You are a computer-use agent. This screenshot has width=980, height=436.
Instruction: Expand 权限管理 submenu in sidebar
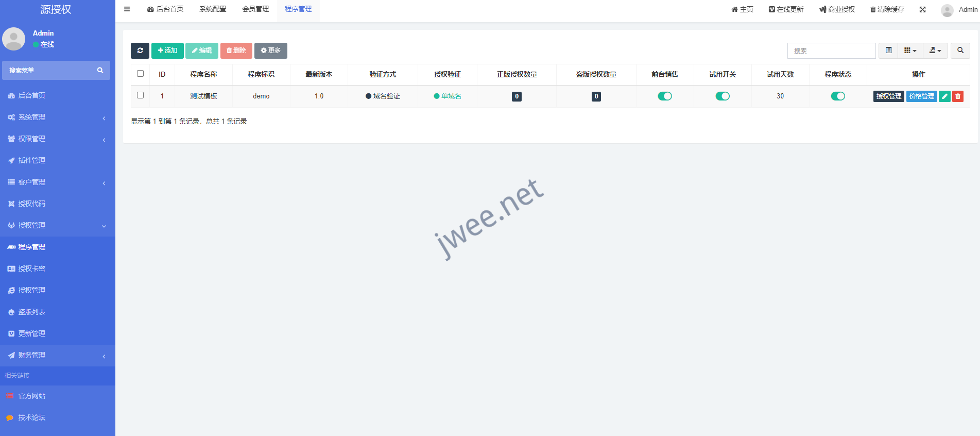point(57,139)
